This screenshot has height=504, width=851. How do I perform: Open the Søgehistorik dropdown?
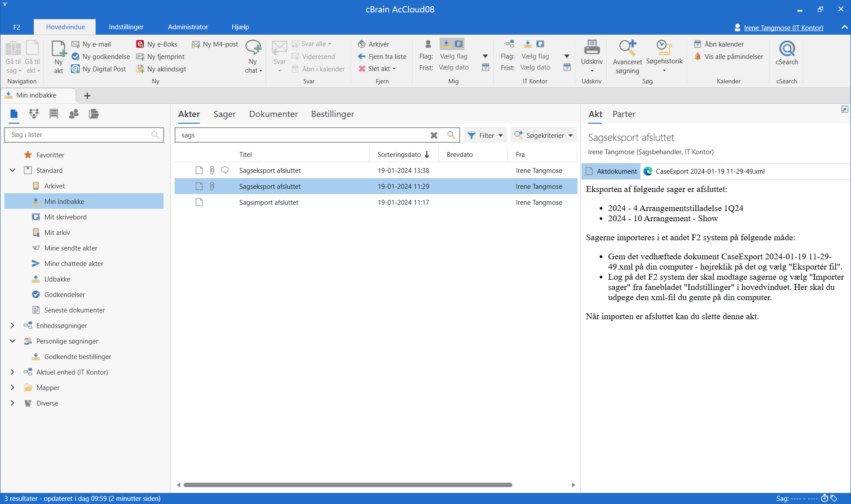pos(664,56)
